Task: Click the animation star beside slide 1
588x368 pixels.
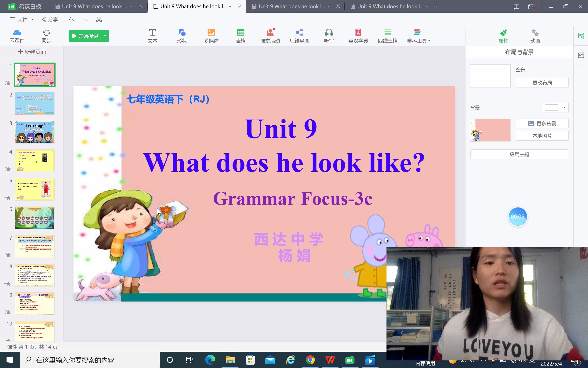Action: tap(8, 83)
